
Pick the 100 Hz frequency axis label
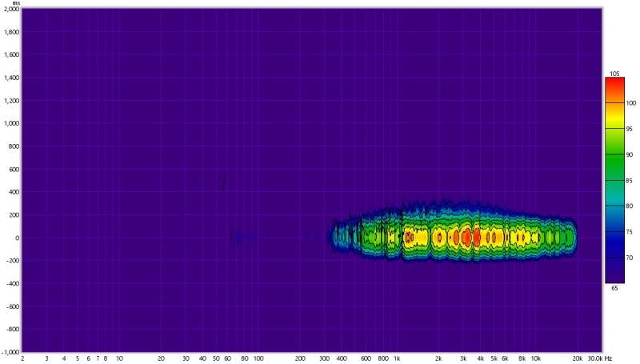click(x=258, y=358)
